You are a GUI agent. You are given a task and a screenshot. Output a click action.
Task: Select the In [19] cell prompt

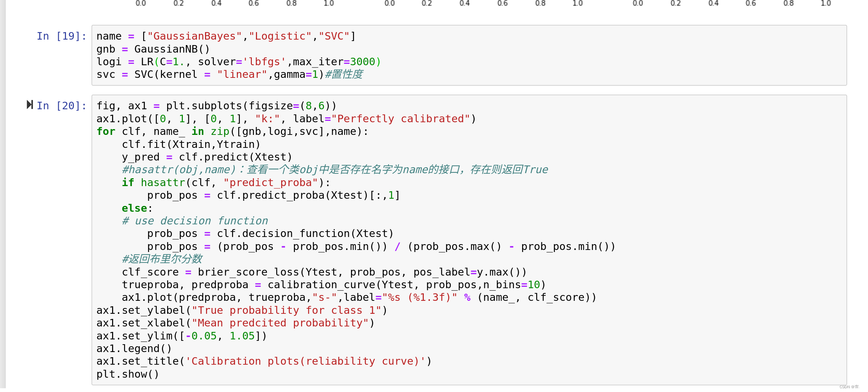point(62,36)
